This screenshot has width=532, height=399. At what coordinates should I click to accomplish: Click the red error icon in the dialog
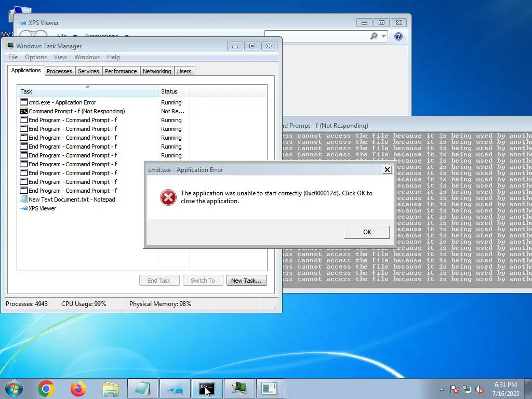[168, 197]
